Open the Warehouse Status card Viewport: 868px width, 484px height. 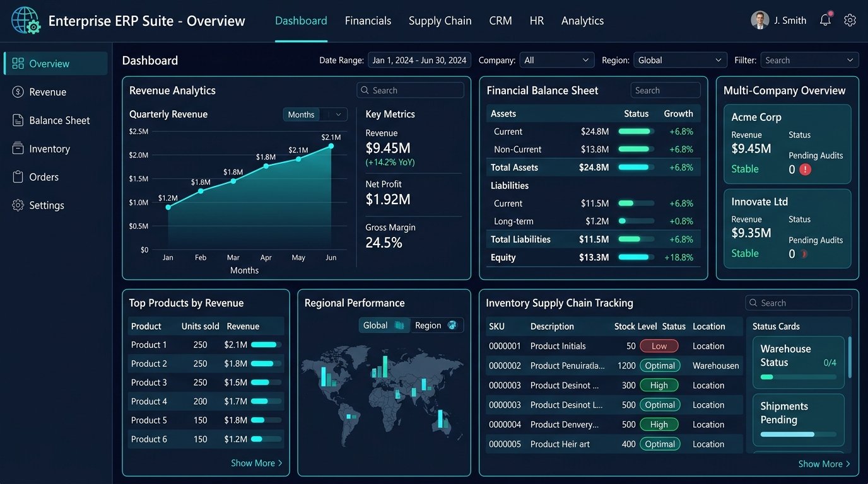[799, 362]
